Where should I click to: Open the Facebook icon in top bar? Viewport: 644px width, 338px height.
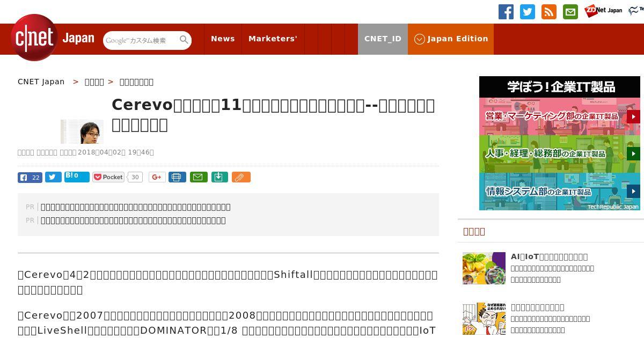[506, 12]
